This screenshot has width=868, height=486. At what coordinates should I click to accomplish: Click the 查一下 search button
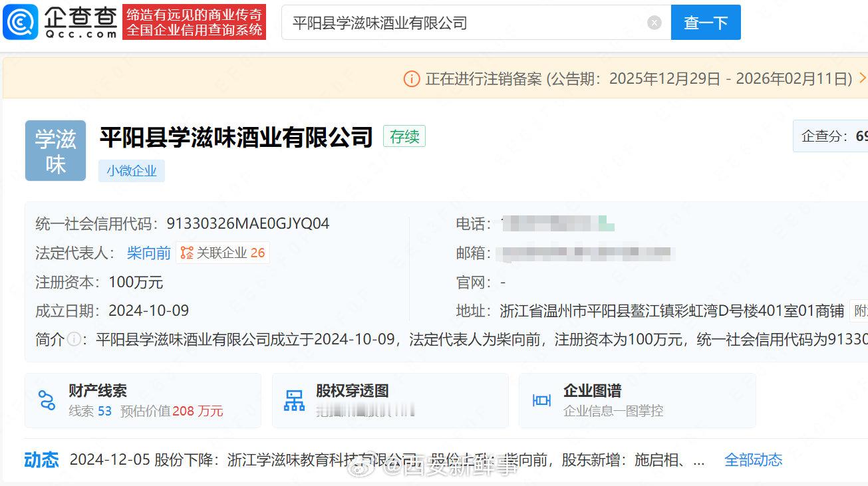point(706,22)
